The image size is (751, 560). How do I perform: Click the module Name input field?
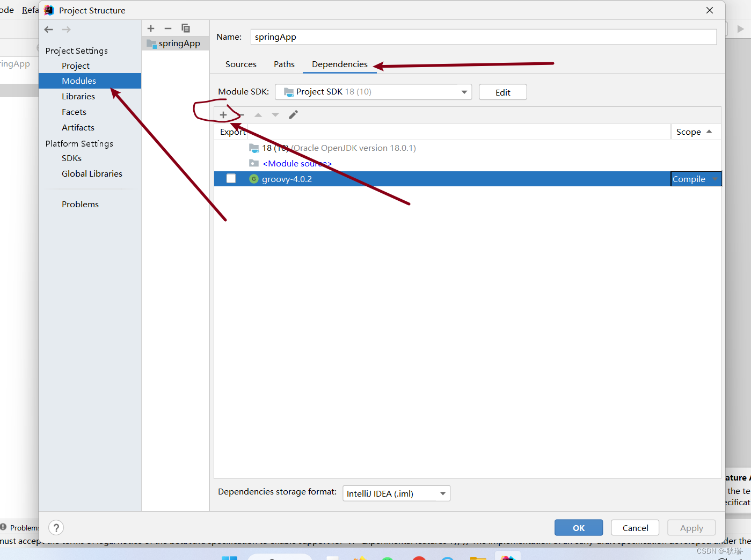tap(484, 37)
